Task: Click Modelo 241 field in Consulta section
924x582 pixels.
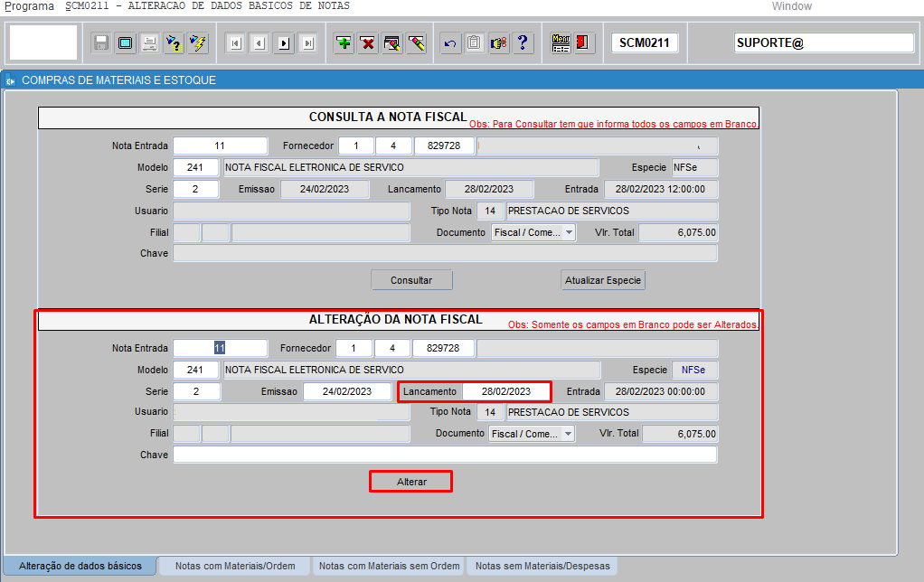Action: click(x=195, y=168)
